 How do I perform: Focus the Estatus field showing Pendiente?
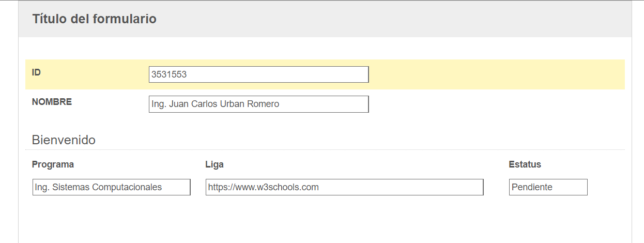click(x=548, y=187)
